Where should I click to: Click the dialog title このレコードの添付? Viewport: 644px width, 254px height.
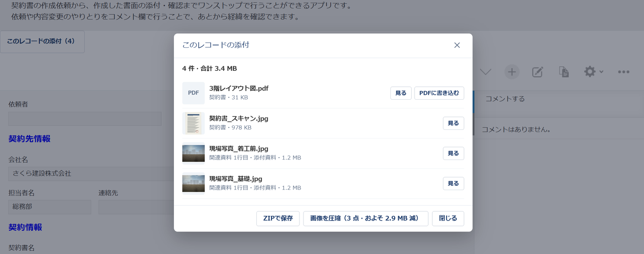(x=216, y=45)
